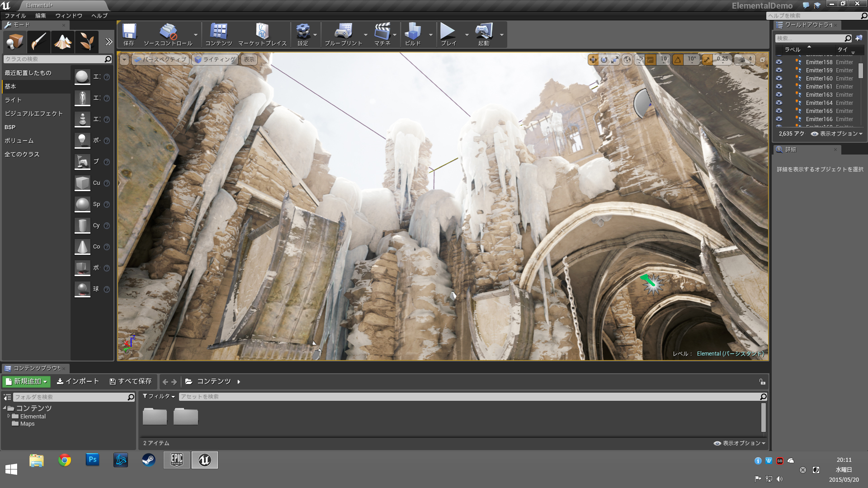Toggle visibility of Emitter163

tap(778, 95)
